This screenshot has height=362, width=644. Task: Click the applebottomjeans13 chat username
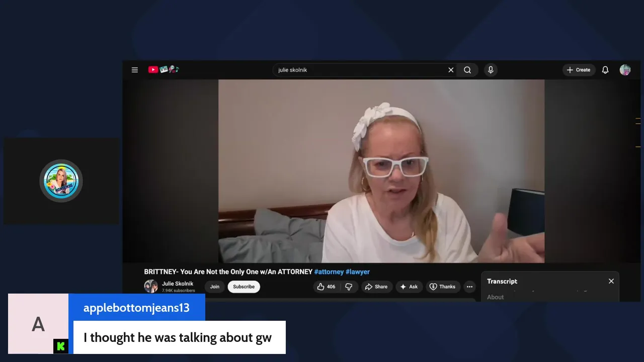(136, 308)
